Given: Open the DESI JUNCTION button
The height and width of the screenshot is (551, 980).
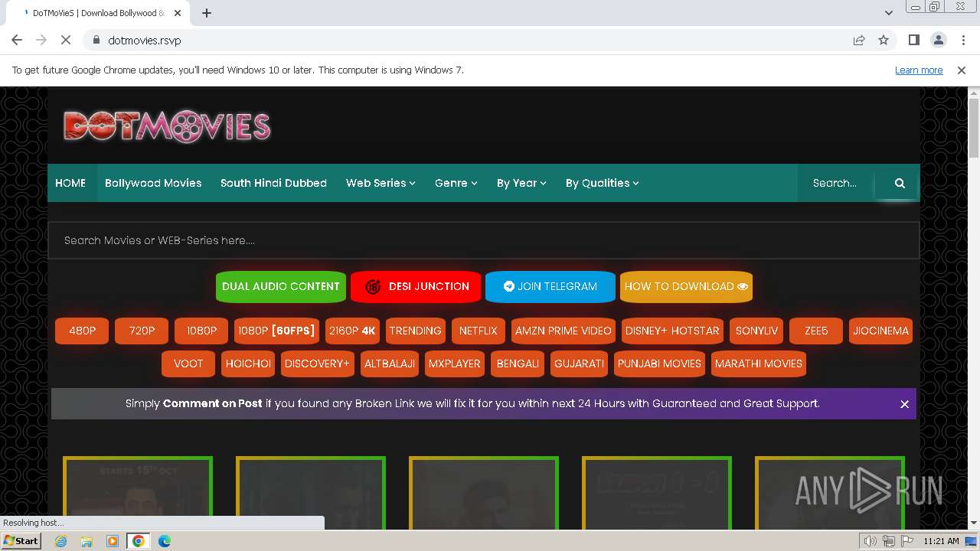Looking at the screenshot, I should (x=416, y=286).
